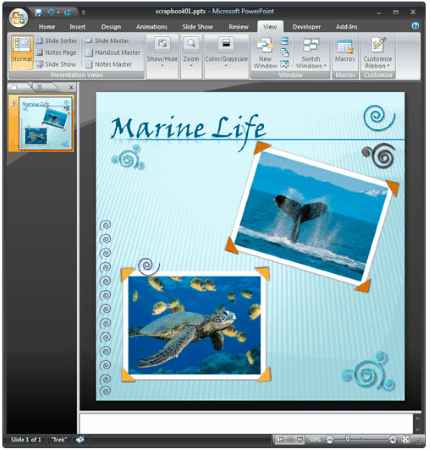Click the zoom slider handle
The image size is (430, 450).
tap(347, 439)
